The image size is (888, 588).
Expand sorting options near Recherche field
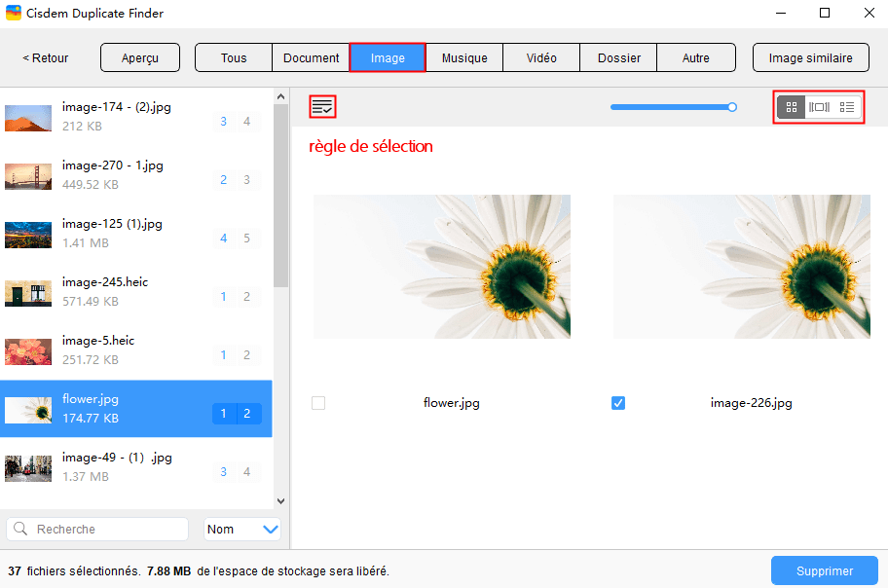tap(241, 529)
